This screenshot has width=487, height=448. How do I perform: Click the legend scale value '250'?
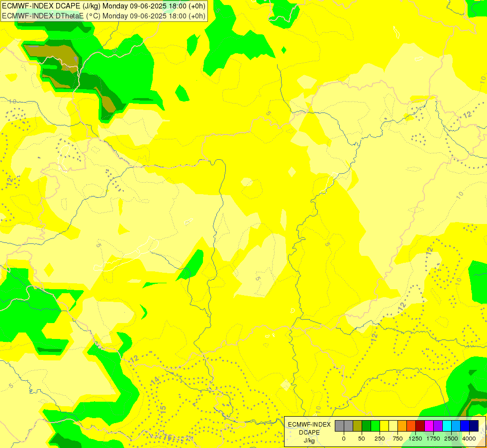[380, 439]
